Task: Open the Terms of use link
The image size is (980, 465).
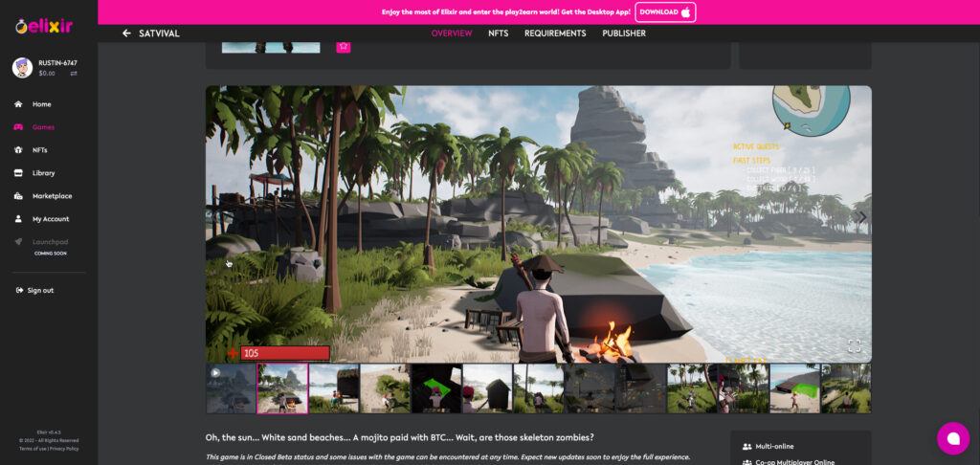Action: point(33,449)
